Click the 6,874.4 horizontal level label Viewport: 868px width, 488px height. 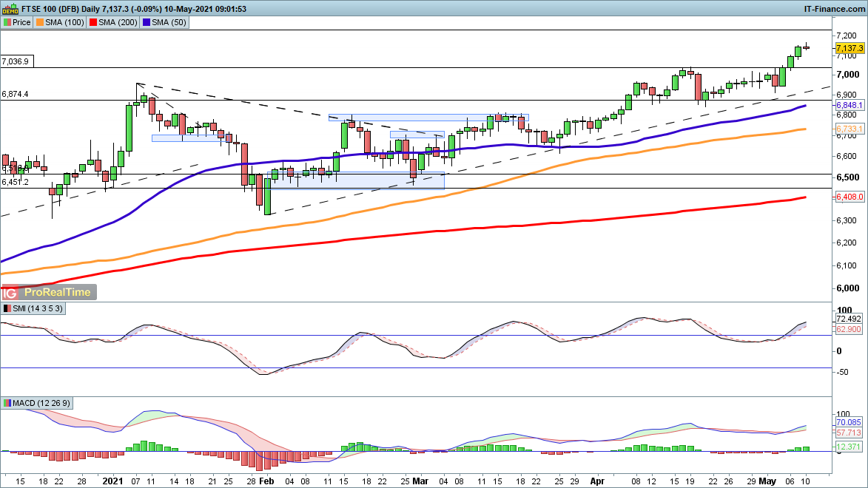[x=16, y=95]
